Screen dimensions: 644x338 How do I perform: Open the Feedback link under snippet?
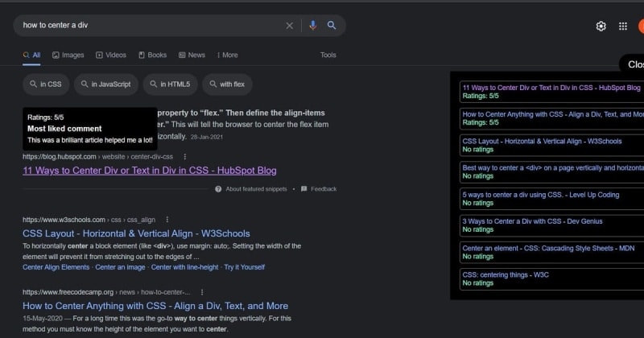coord(324,189)
